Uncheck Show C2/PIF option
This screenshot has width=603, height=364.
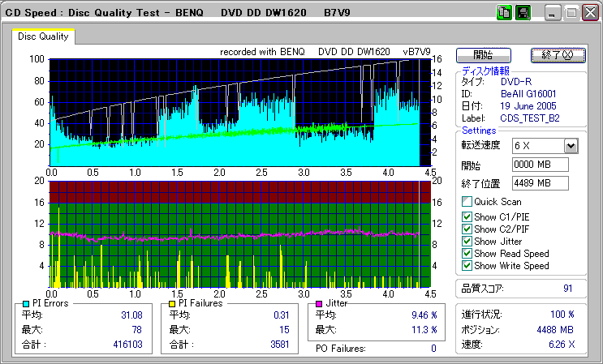tap(467, 229)
